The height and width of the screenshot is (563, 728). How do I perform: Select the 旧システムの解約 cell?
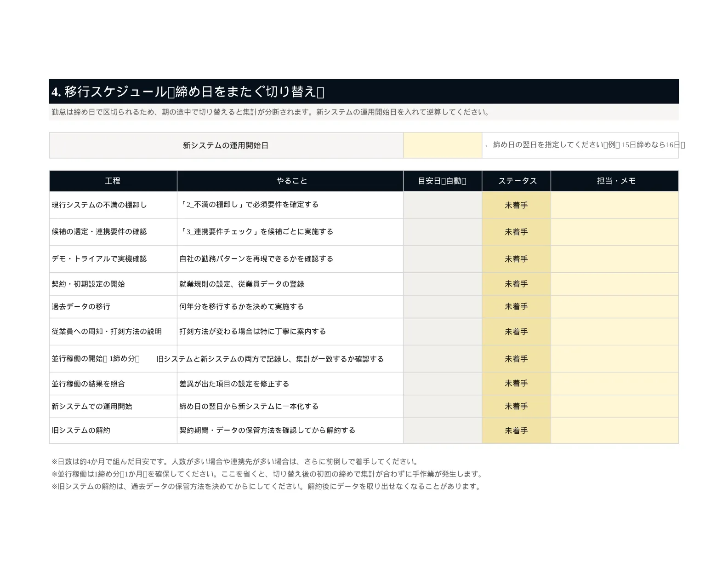113,431
